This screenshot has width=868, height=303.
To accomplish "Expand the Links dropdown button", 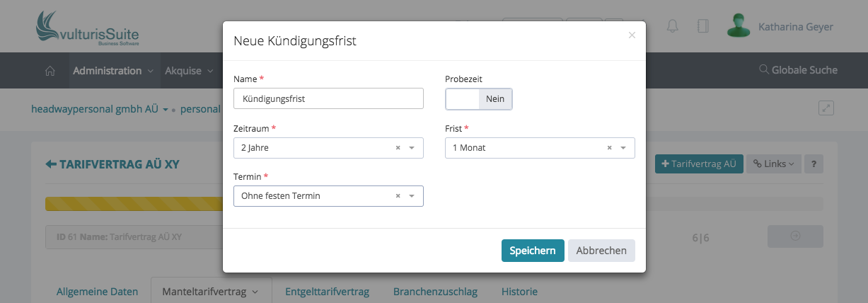I will 773,164.
